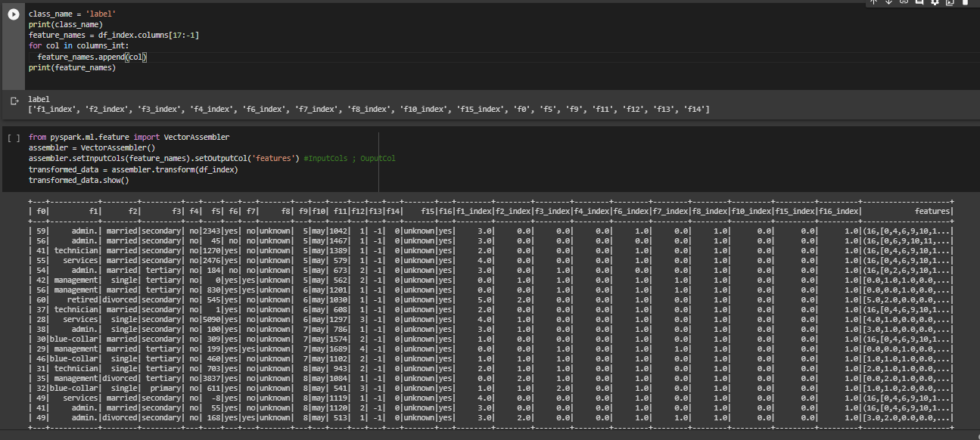Delete the cell with trash icon

pos(965,2)
